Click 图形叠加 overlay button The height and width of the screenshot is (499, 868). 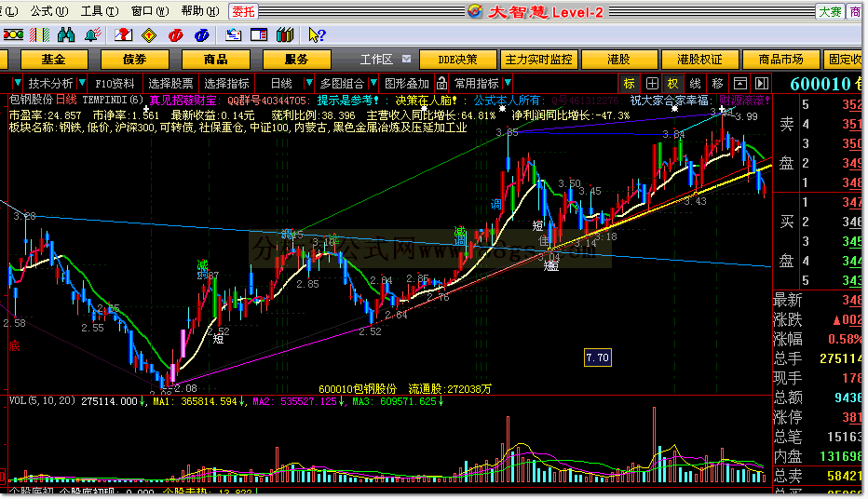click(407, 84)
